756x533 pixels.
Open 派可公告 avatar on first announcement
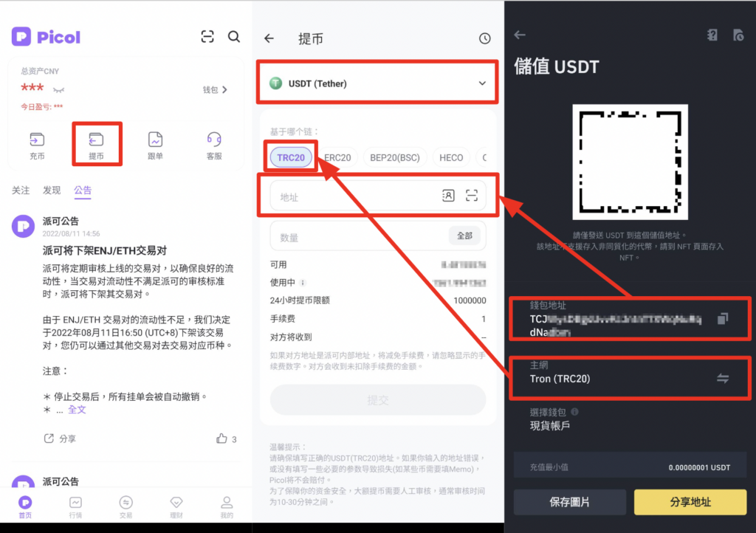(23, 226)
